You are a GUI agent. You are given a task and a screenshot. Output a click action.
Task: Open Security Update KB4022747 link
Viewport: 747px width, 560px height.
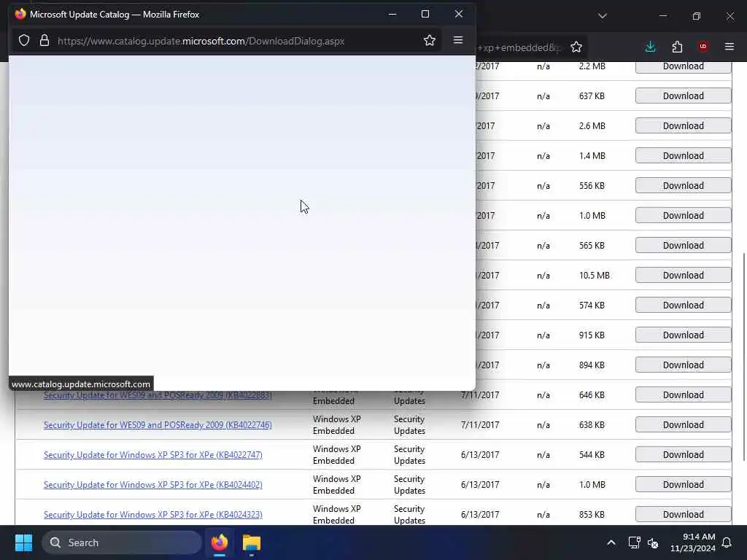(153, 455)
